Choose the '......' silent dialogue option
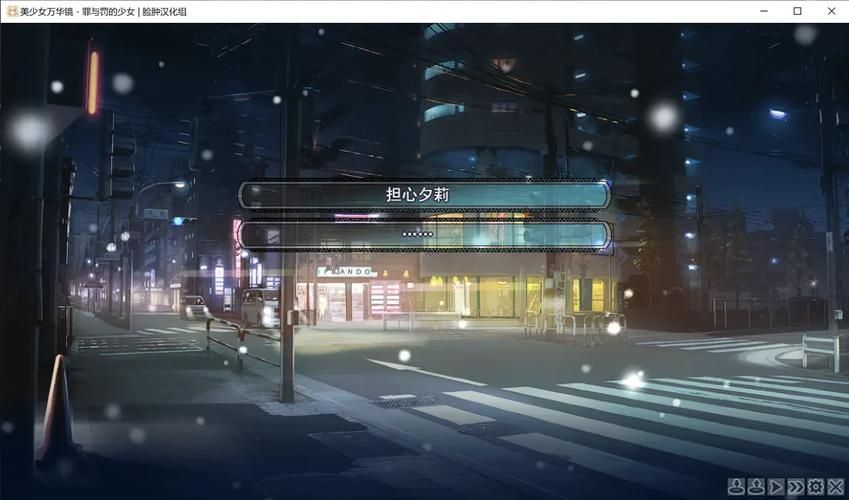This screenshot has width=849, height=500. pyautogui.click(x=424, y=235)
